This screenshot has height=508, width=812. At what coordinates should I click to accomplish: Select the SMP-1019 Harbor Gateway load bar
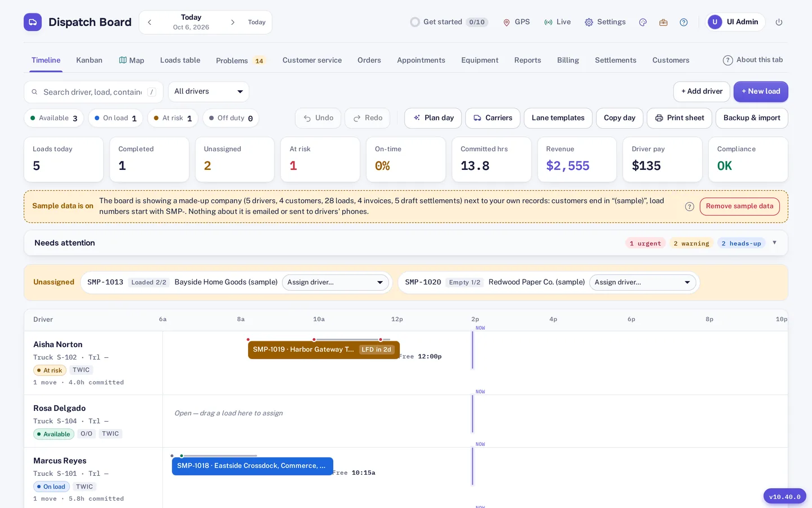(324, 350)
